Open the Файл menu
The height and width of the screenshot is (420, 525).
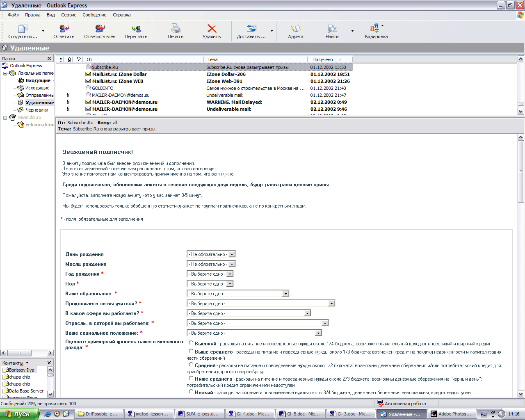point(13,15)
